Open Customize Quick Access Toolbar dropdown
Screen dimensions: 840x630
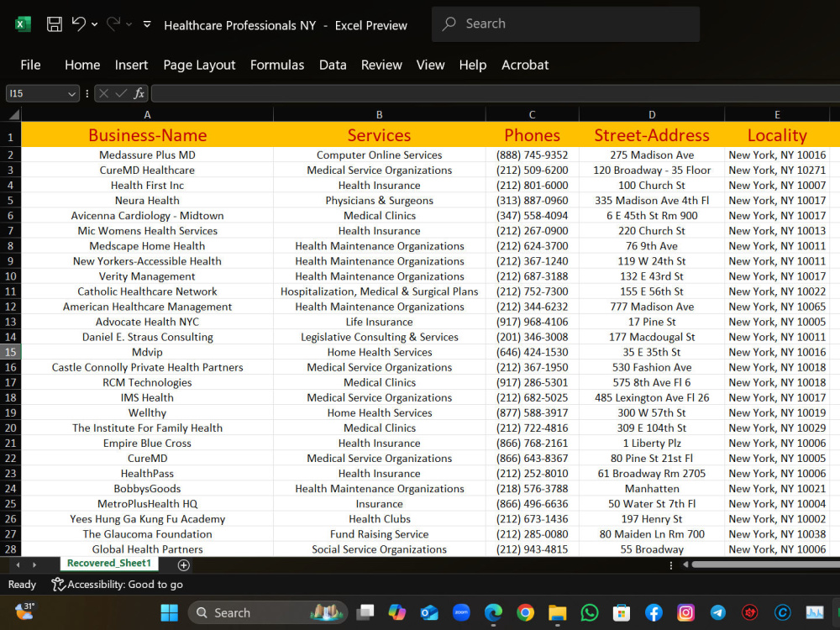click(x=147, y=24)
